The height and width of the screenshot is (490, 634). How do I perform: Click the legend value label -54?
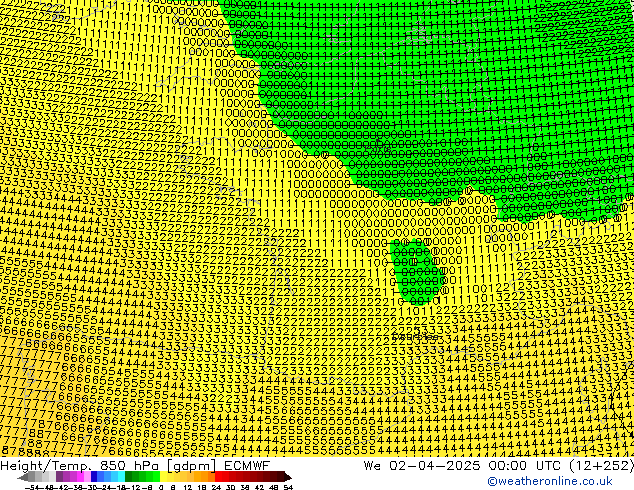point(32,487)
